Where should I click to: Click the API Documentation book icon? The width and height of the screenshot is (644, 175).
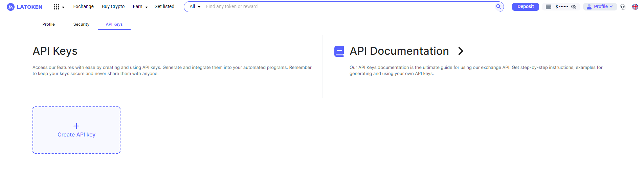click(x=339, y=51)
